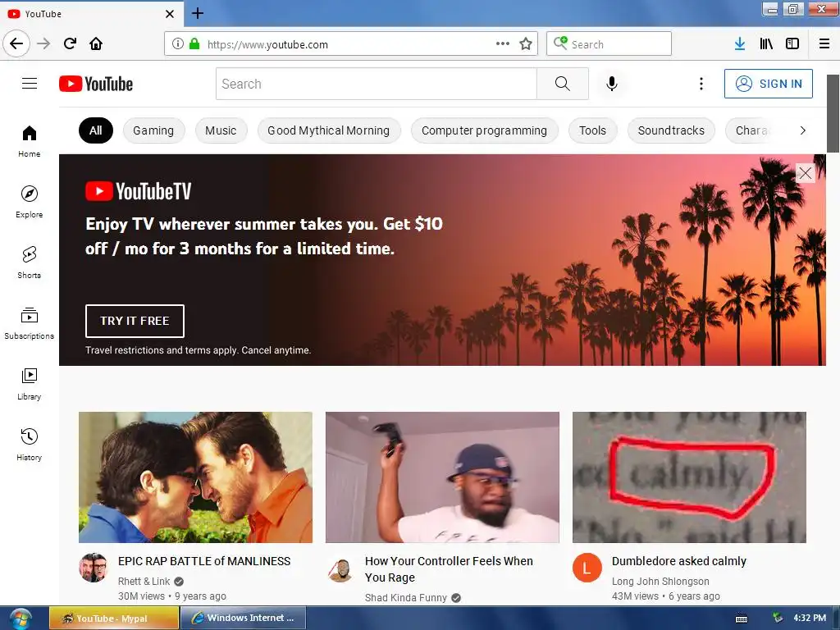This screenshot has height=630, width=840.
Task: Close the YouTube browser tab
Action: point(170,14)
